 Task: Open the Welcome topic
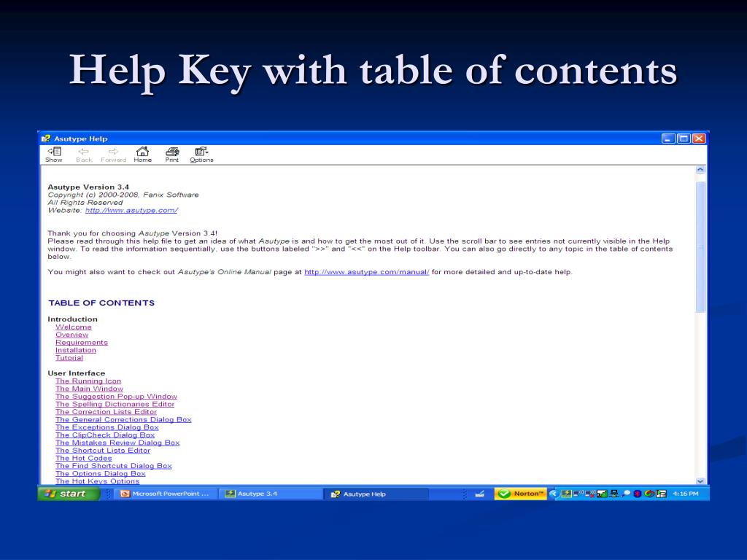(74, 327)
